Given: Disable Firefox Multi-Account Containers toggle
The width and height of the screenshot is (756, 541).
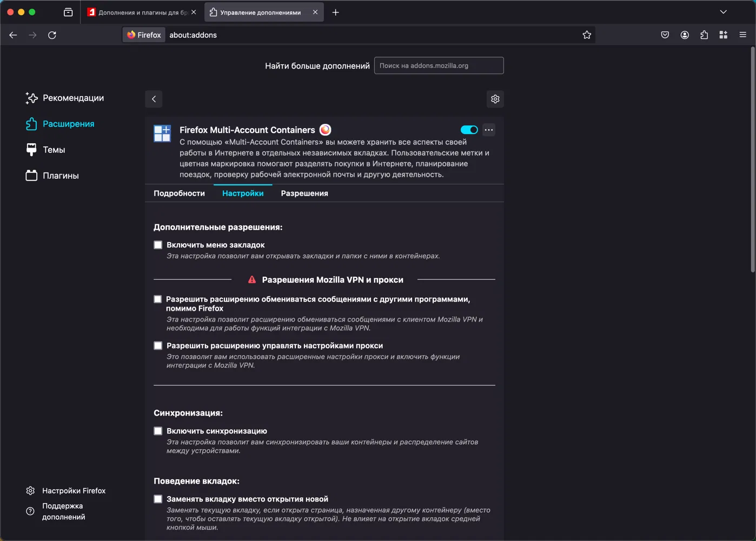Looking at the screenshot, I should click(469, 130).
